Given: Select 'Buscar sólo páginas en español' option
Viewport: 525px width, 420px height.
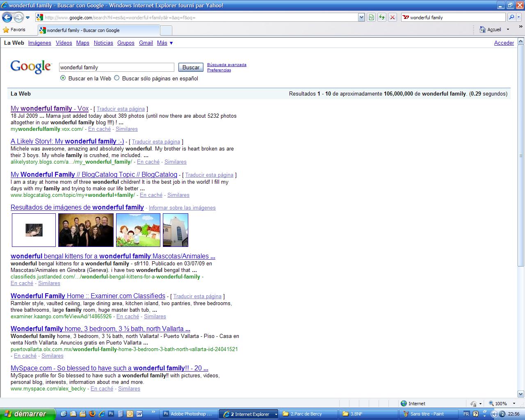Looking at the screenshot, I should 117,78.
